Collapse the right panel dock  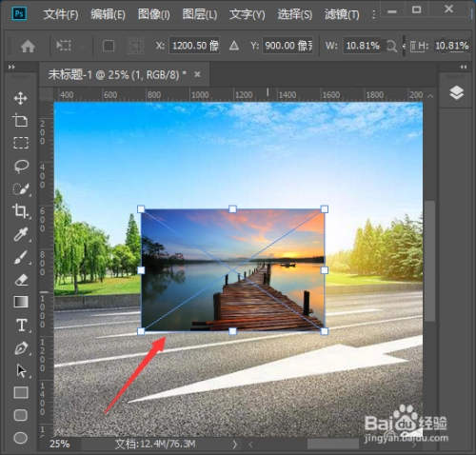coord(464,67)
